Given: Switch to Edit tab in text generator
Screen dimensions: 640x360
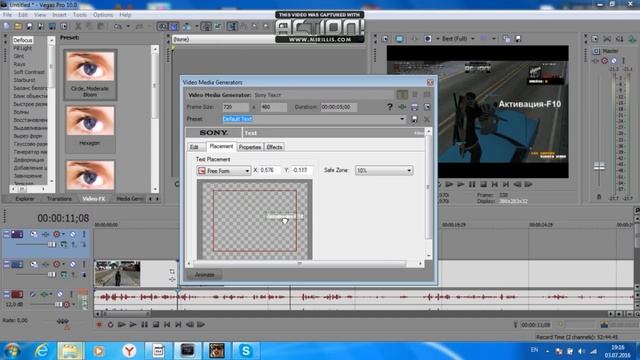Looking at the screenshot, I should click(194, 147).
